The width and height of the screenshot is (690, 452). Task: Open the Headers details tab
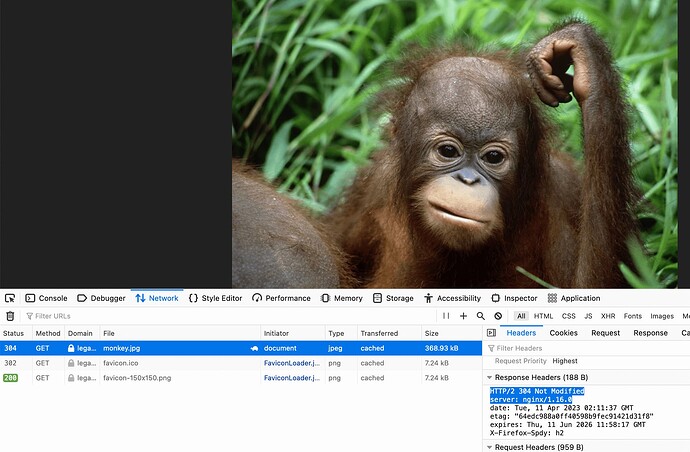pyautogui.click(x=521, y=333)
